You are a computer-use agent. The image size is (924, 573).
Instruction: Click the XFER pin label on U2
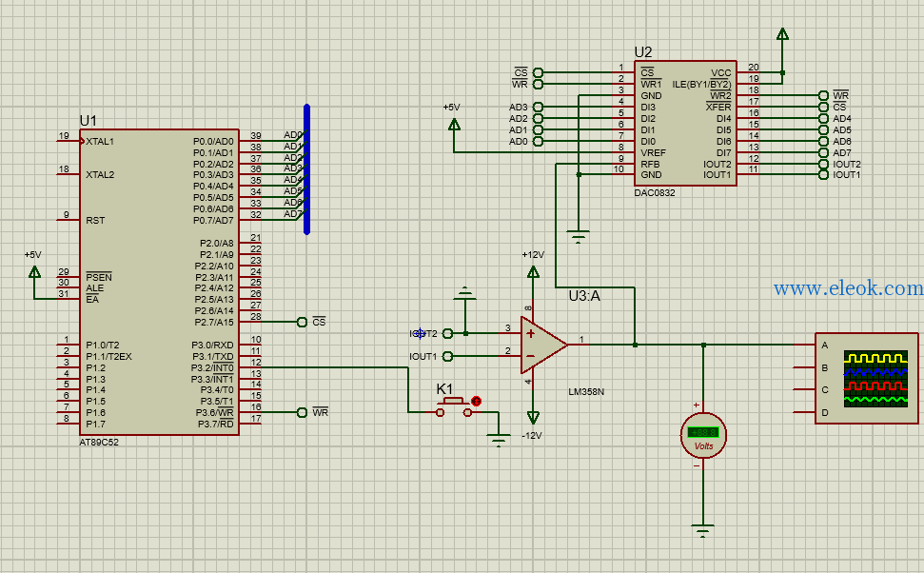coord(718,107)
